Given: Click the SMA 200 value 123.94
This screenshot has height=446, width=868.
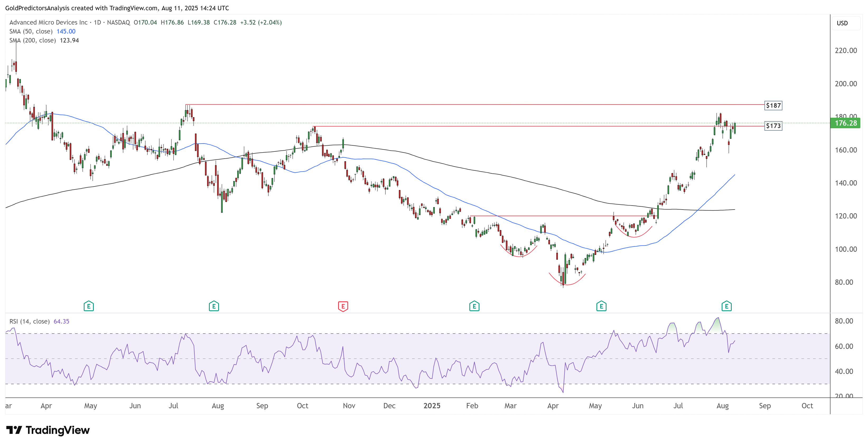Looking at the screenshot, I should (69, 40).
